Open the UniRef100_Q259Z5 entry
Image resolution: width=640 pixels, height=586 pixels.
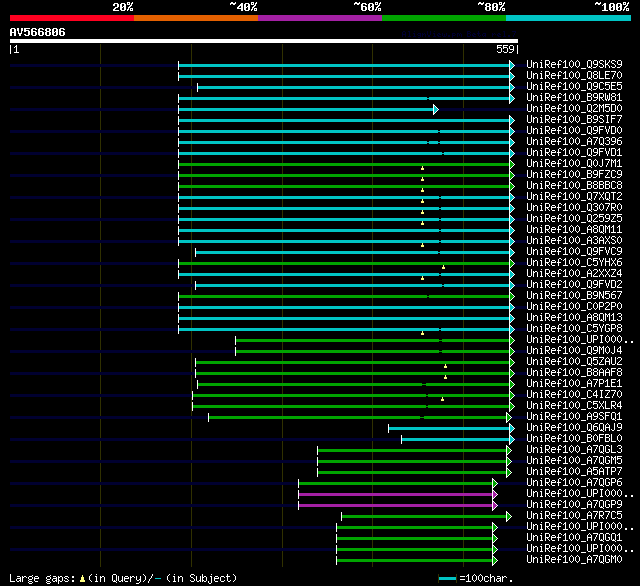point(574,219)
